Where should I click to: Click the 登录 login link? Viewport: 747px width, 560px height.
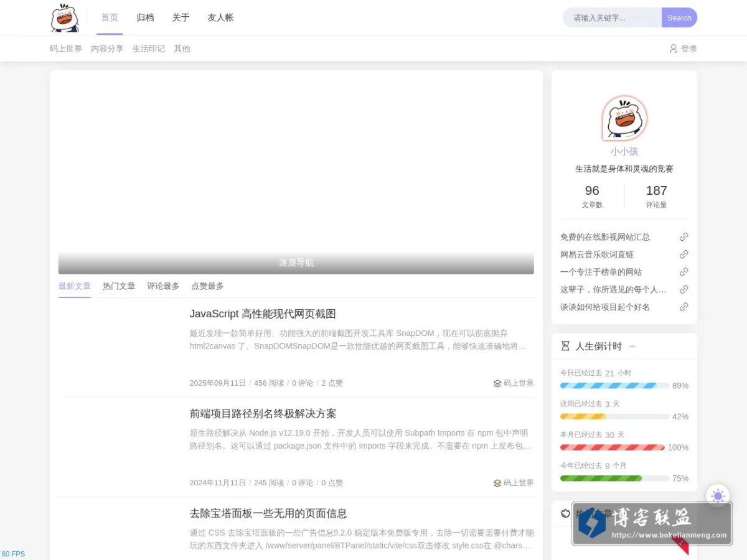(x=689, y=49)
